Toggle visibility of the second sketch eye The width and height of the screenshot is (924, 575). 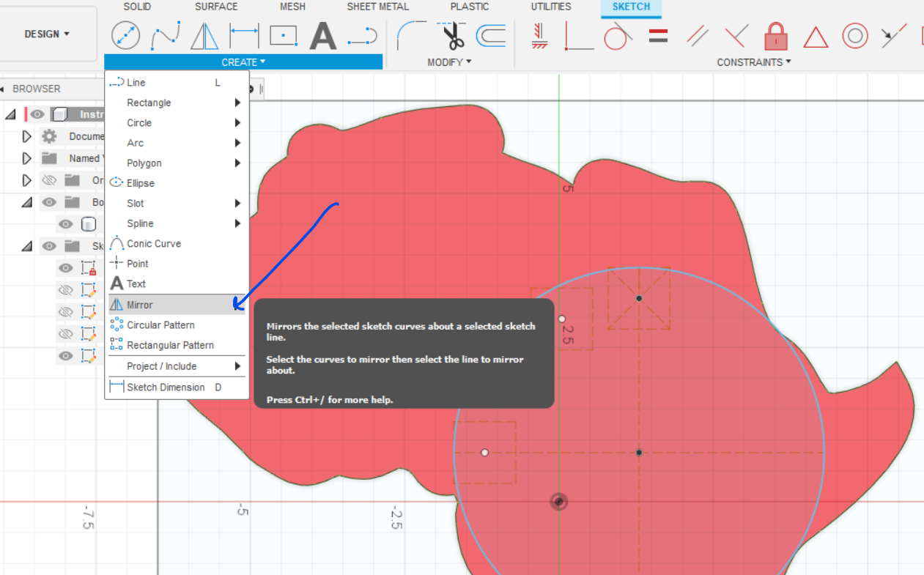(x=65, y=289)
